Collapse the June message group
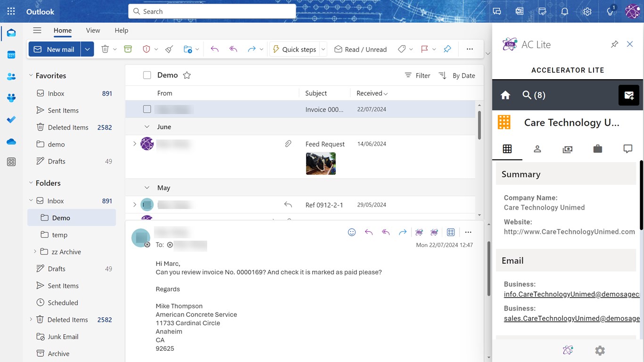The width and height of the screenshot is (644, 362). click(147, 127)
